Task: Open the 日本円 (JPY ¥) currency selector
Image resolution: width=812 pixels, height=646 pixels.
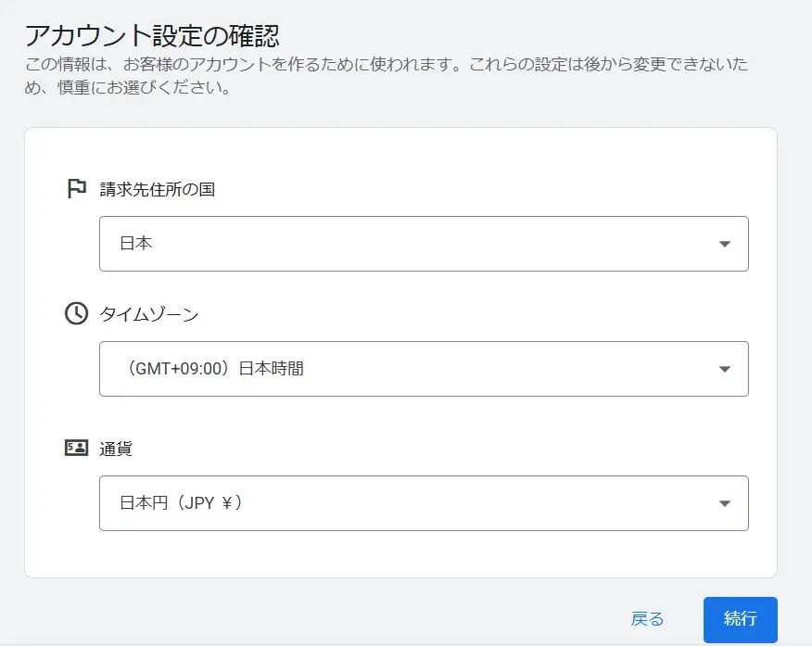Action: [x=424, y=503]
